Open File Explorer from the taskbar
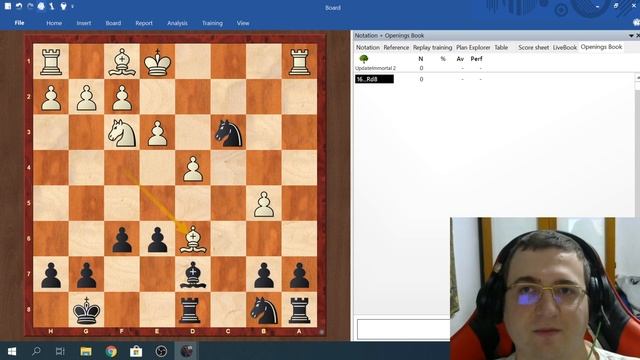Viewport: 640px width, 360px height. (x=86, y=351)
